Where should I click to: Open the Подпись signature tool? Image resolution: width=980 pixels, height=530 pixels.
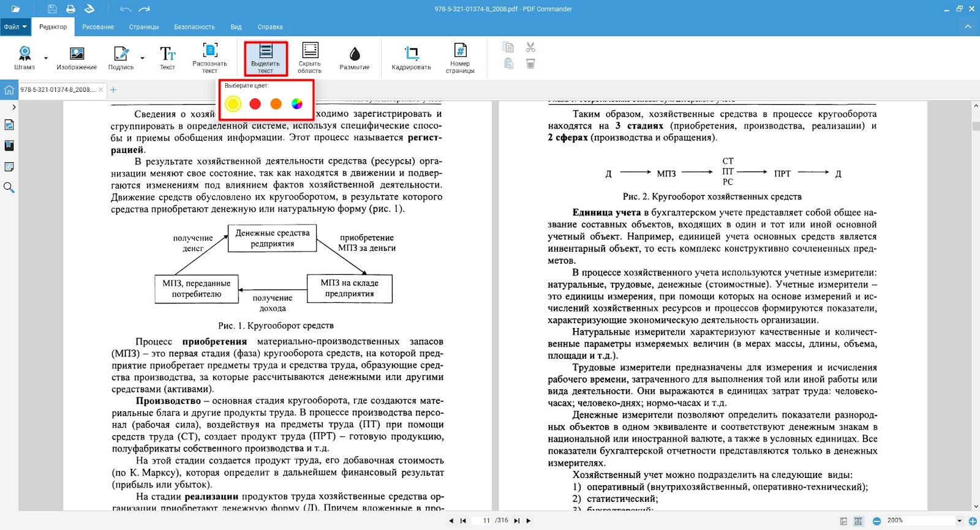pyautogui.click(x=121, y=58)
